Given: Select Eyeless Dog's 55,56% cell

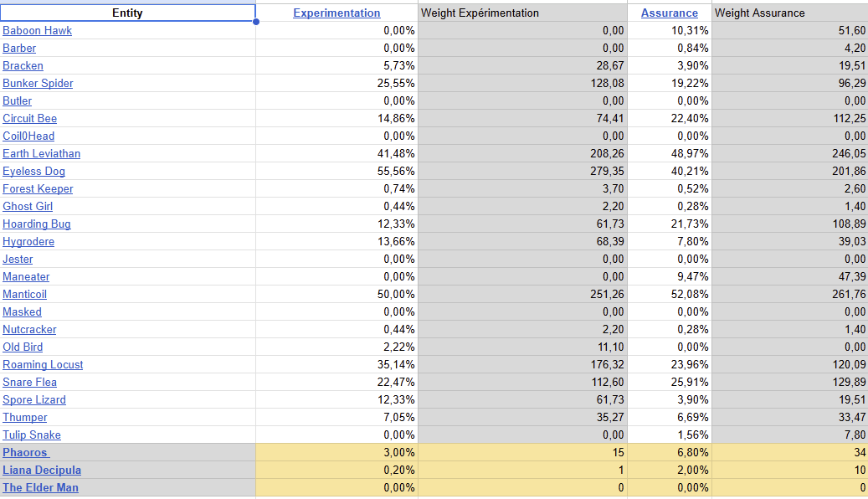Looking at the screenshot, I should pos(336,171).
